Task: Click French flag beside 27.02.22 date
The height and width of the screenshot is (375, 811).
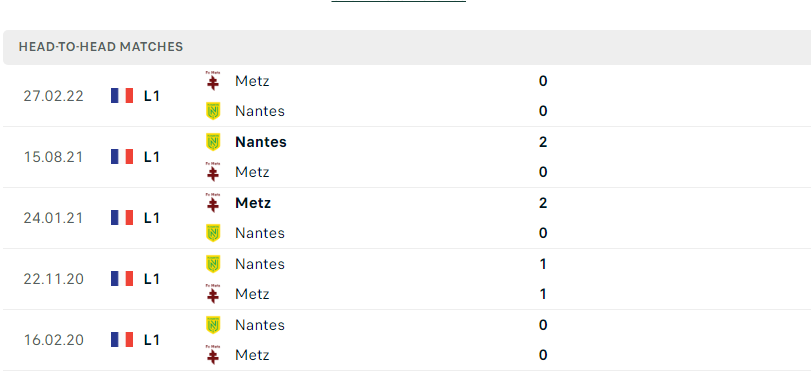Action: click(x=122, y=96)
